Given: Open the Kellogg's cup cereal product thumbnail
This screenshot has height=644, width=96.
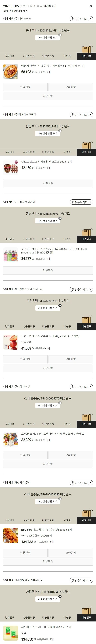Looking at the screenshot, I should pos(11,168).
